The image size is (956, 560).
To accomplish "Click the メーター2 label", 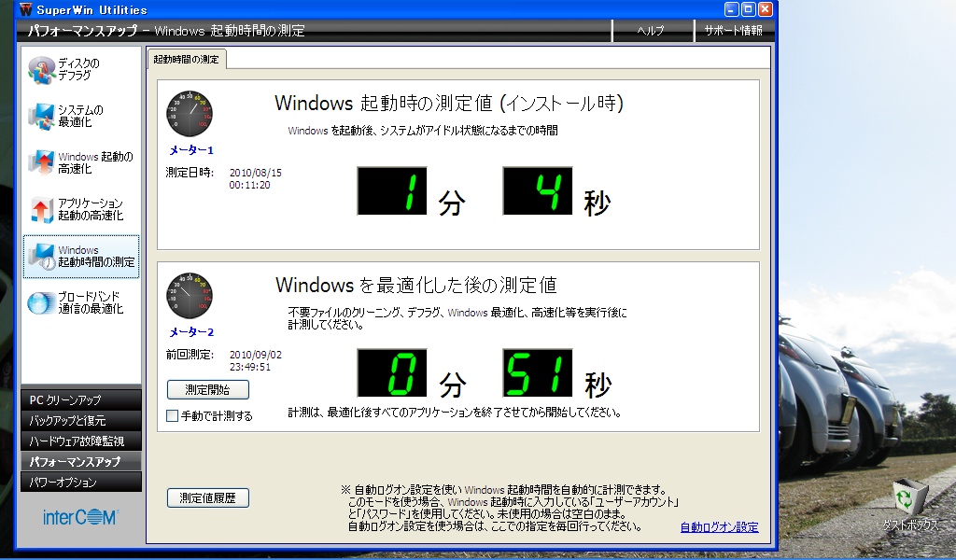I will 191,332.
